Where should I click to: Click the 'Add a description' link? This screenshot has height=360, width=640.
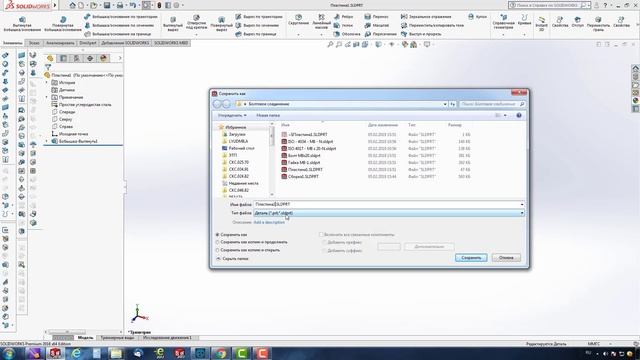pyautogui.click(x=269, y=222)
